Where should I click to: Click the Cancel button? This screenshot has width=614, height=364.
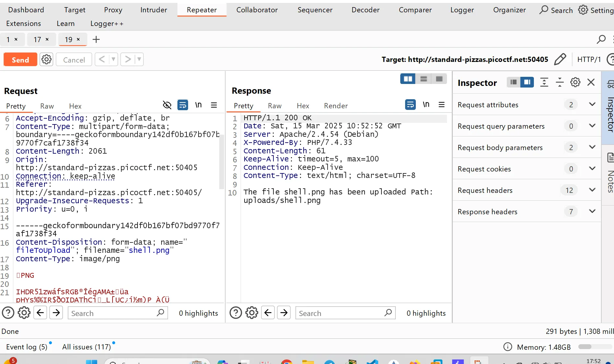coord(74,60)
